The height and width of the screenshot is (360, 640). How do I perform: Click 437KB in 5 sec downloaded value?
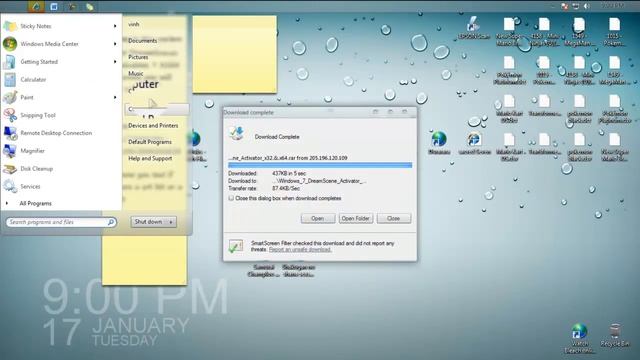click(289, 173)
